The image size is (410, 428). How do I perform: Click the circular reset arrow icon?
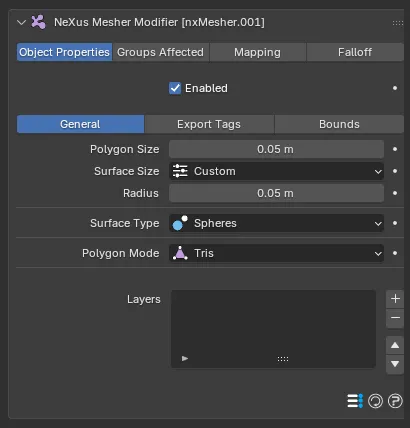tap(375, 401)
